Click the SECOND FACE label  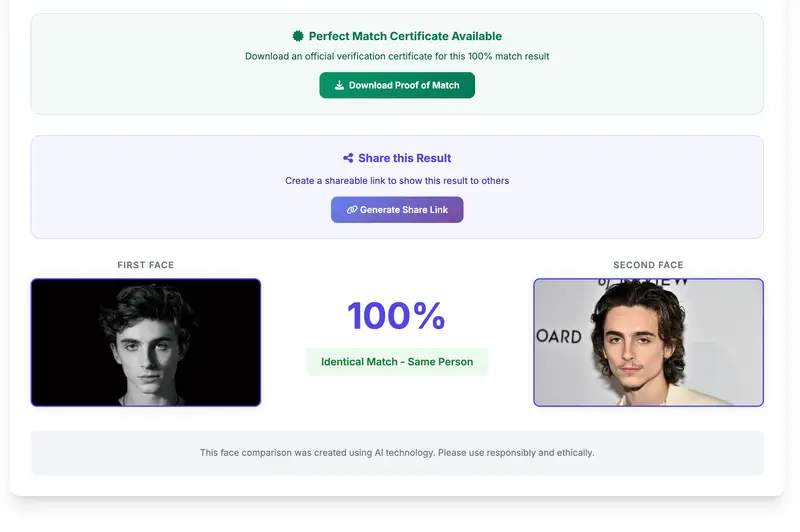648,265
